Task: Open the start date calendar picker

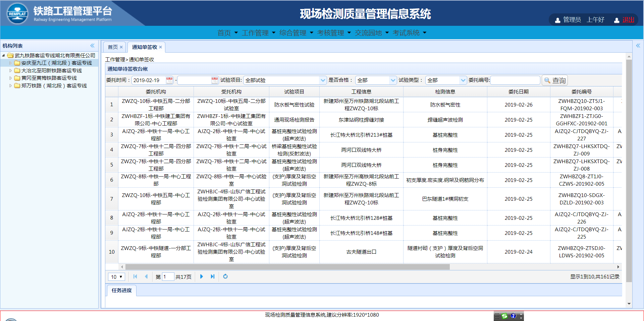Action: [x=169, y=80]
